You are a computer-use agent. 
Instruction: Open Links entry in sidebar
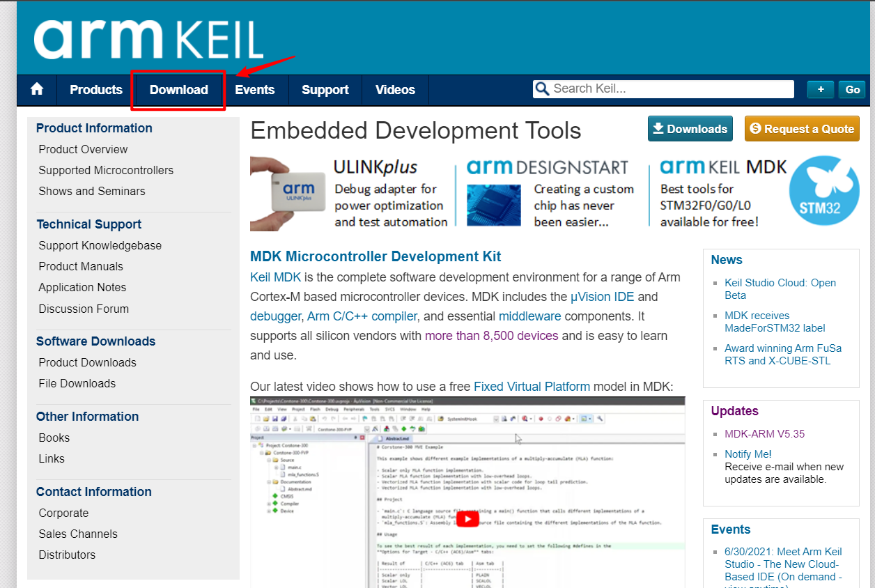(52, 458)
